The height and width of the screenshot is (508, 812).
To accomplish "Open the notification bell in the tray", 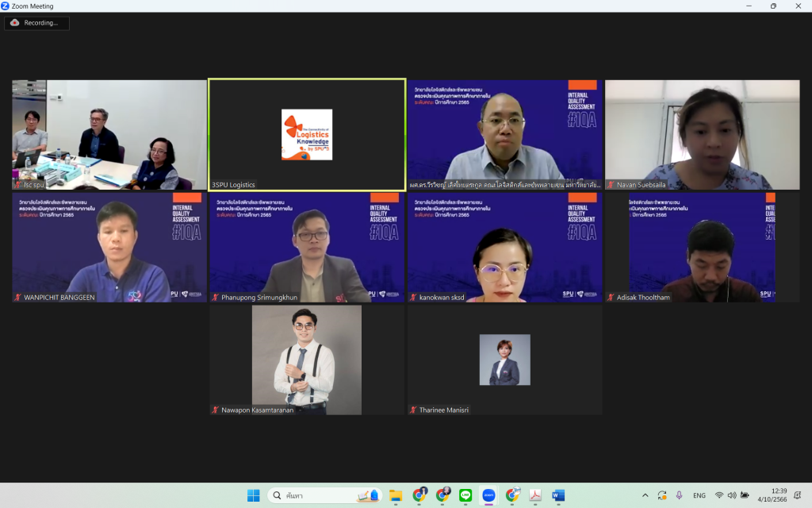I will (x=798, y=495).
